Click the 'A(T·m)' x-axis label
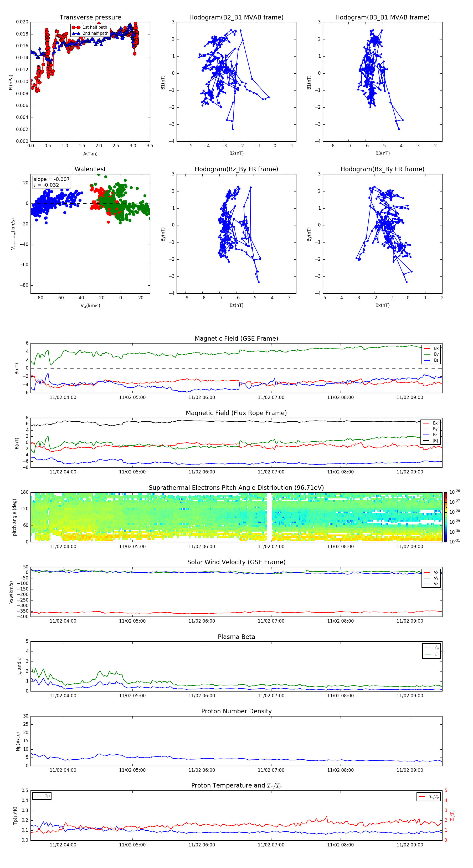473x868 pixels. coord(90,154)
